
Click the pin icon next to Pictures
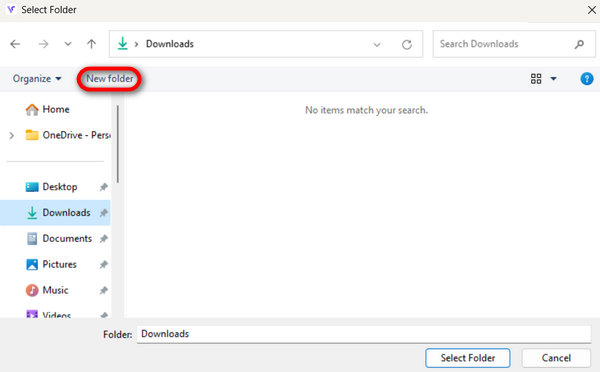coord(104,264)
